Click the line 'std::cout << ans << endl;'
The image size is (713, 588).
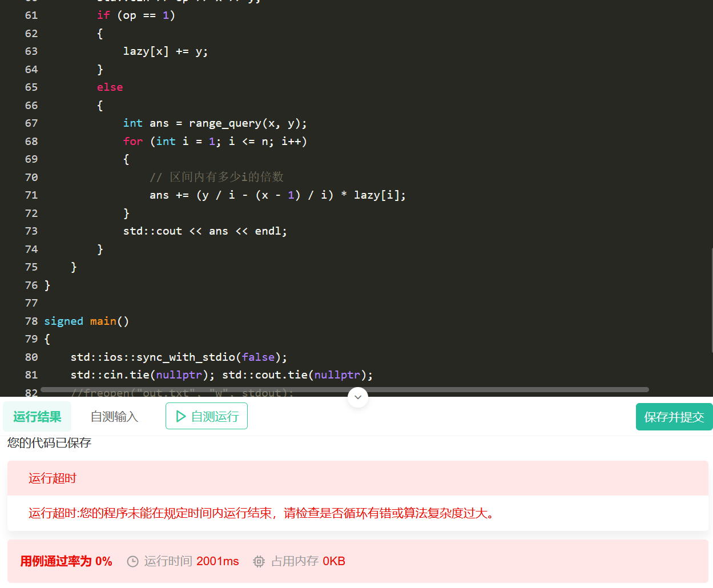click(x=205, y=231)
